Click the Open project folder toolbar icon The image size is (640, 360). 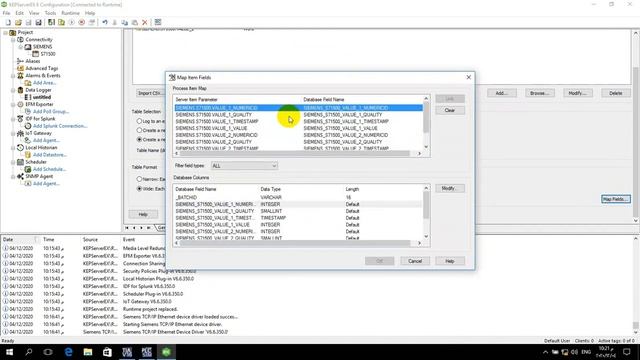18,22
